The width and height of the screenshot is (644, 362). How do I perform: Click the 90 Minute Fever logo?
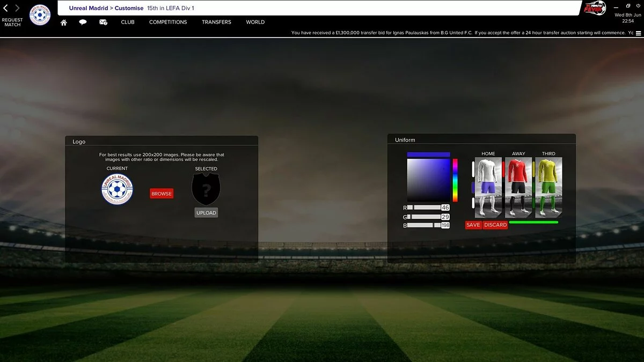(595, 8)
